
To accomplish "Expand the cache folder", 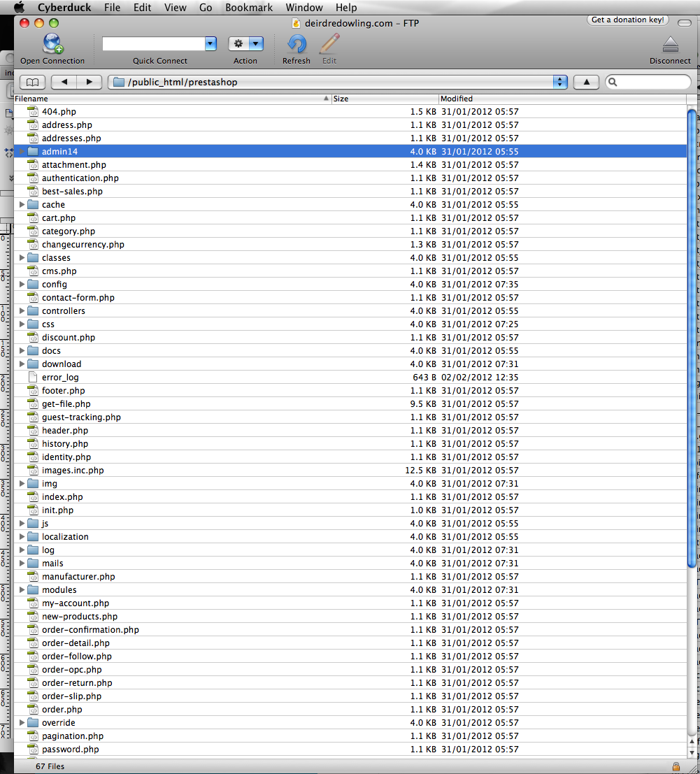I will pyautogui.click(x=22, y=204).
